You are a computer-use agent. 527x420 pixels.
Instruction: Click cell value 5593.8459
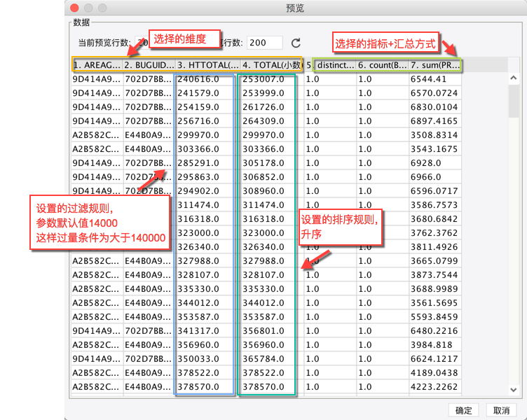tap(434, 317)
